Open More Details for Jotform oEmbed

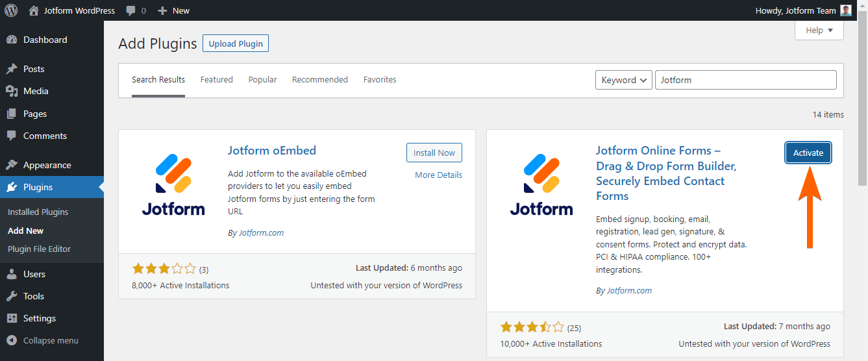tap(438, 175)
